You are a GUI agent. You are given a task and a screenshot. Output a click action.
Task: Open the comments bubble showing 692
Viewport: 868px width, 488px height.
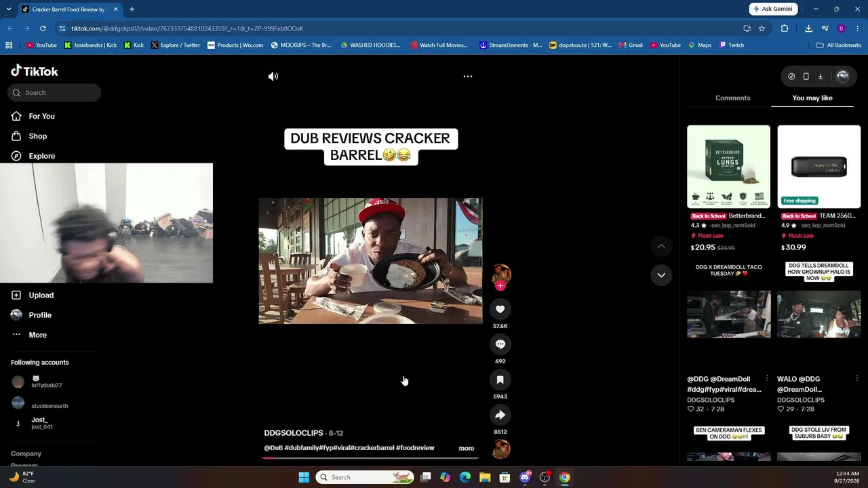click(500, 344)
